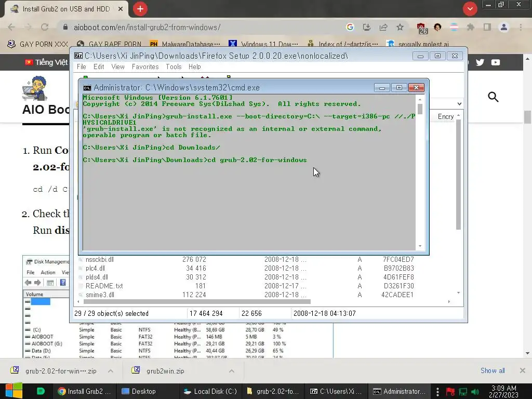Switch site language to Tiếng Việt
The height and width of the screenshot is (399, 532).
pos(46,62)
